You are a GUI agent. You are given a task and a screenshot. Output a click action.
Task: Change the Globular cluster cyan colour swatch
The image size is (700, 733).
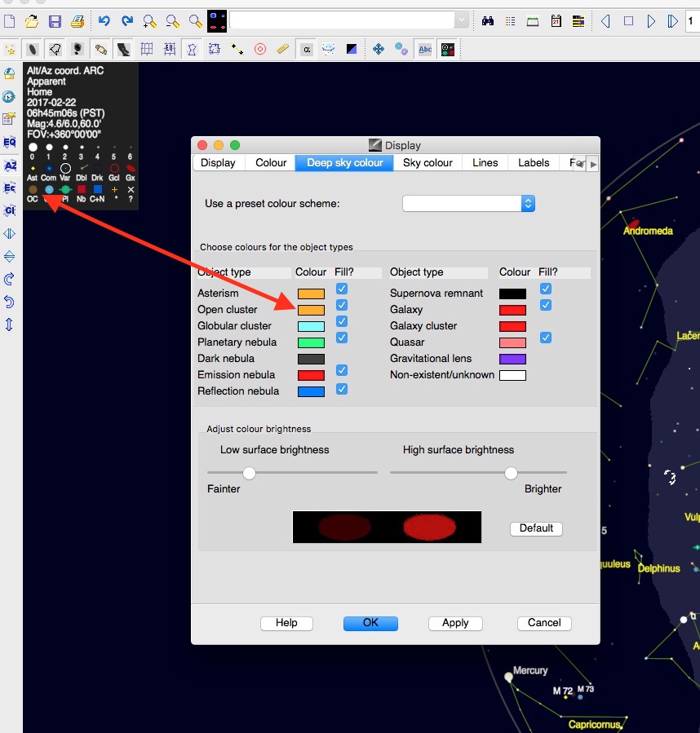(311, 326)
